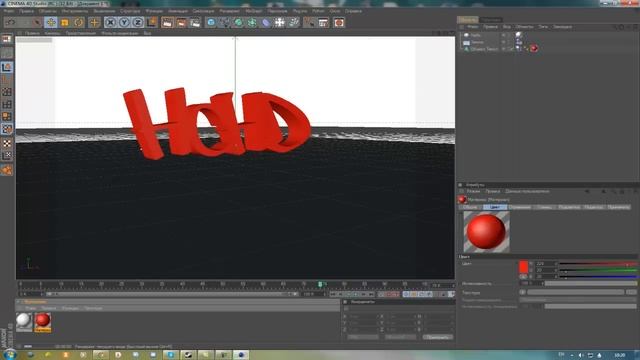Viewport: 640px width, 360px height.
Task: Click the red circular icon ending the toolbar
Action: pos(339,22)
